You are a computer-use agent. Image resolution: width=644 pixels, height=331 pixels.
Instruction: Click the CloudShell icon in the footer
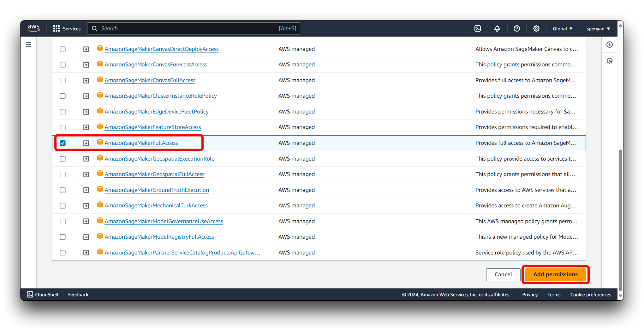tap(30, 294)
